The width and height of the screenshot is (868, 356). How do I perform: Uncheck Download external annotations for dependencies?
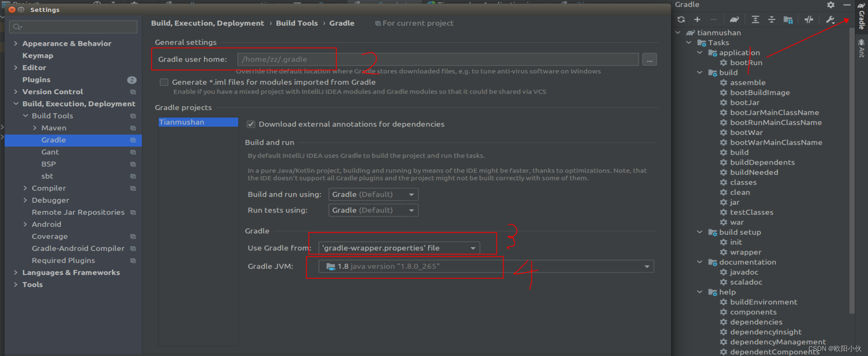(x=251, y=124)
